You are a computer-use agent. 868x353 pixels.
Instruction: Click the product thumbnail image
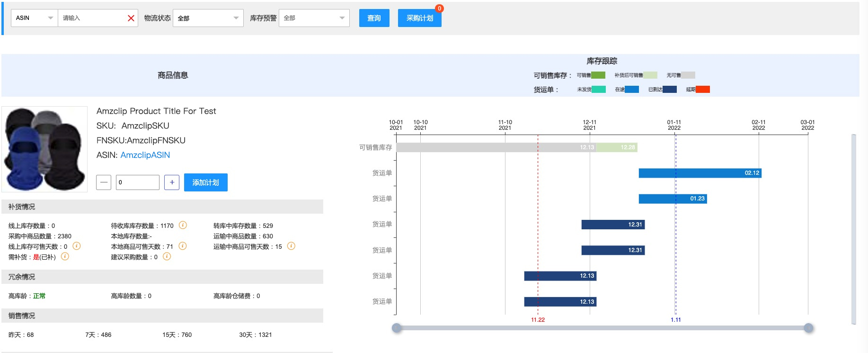44,149
